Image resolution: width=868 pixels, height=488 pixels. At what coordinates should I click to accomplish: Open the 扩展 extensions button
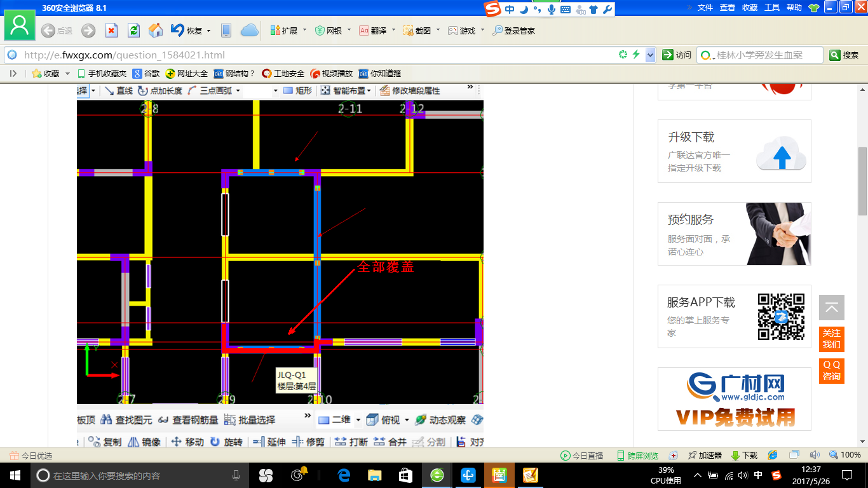(x=284, y=30)
